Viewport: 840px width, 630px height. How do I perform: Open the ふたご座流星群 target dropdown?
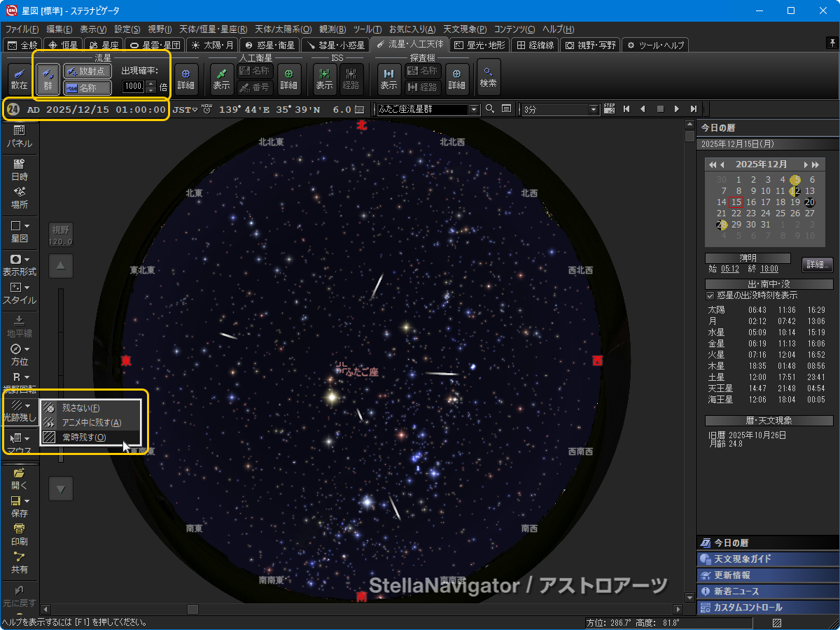pyautogui.click(x=474, y=110)
